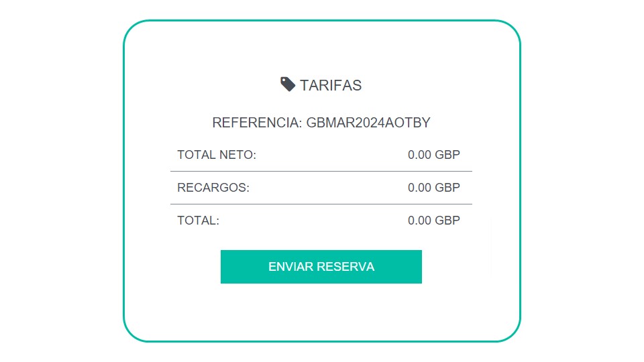Screen dimensions: 644x362
Task: Select the TARIFAS heading text
Action: [x=331, y=85]
